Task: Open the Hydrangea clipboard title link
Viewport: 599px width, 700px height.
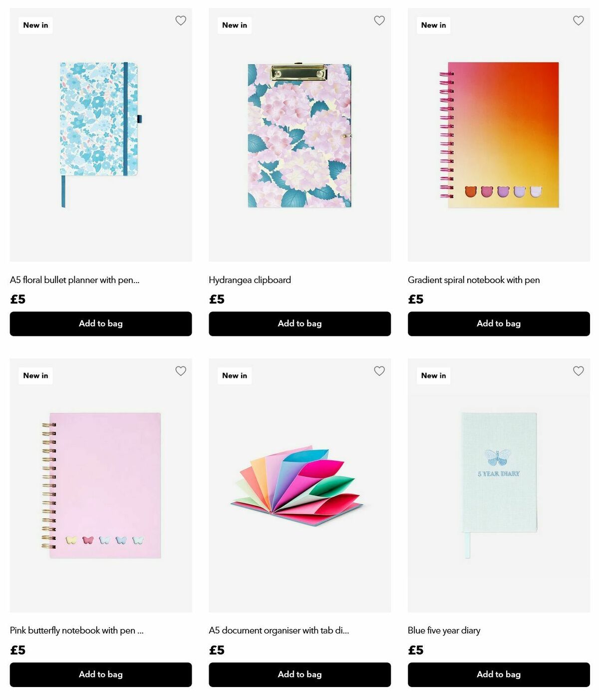Action: (250, 280)
